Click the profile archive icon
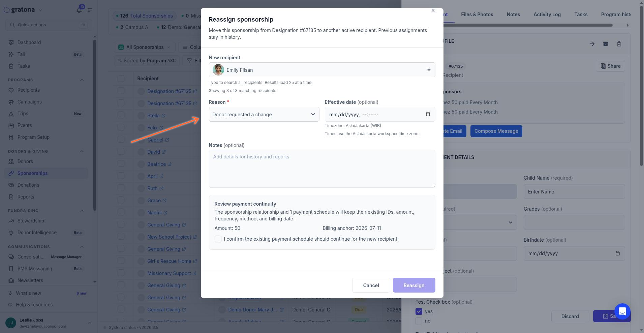 [x=606, y=44]
